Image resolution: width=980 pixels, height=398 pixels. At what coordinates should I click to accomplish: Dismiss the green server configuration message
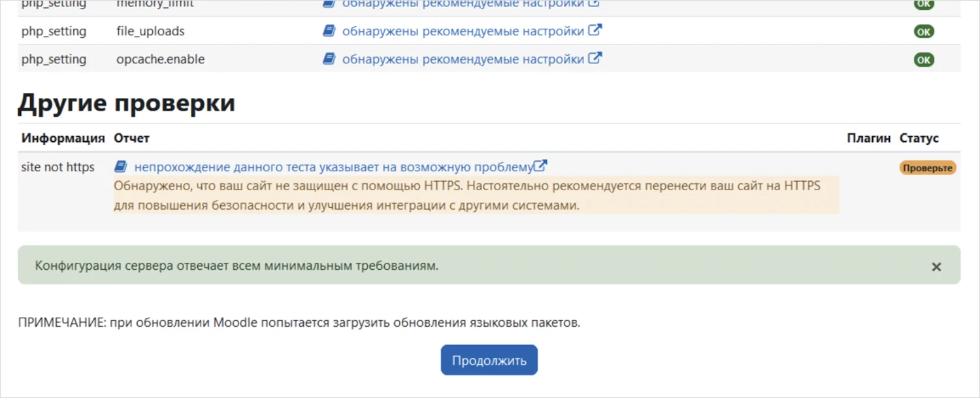936,266
